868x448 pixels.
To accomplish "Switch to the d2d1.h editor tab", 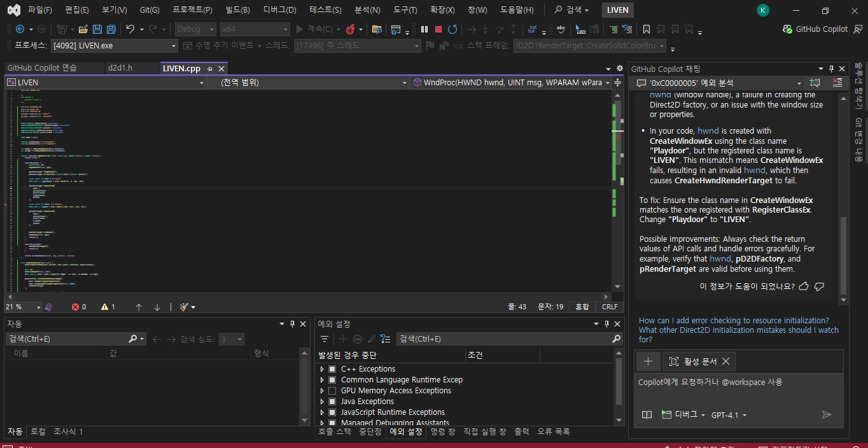I will tap(124, 68).
